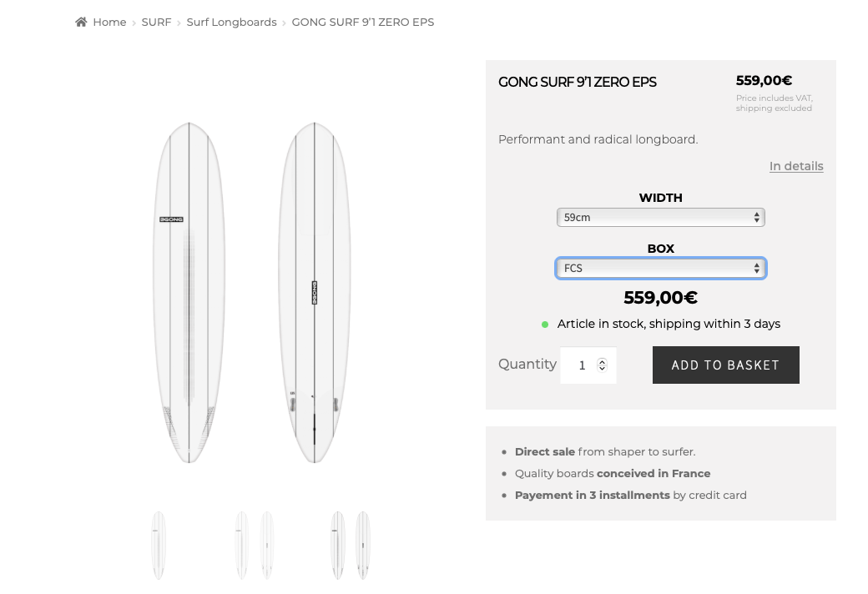Select the middle two-board thumbnail
This screenshot has height=594, width=868.
coord(255,546)
